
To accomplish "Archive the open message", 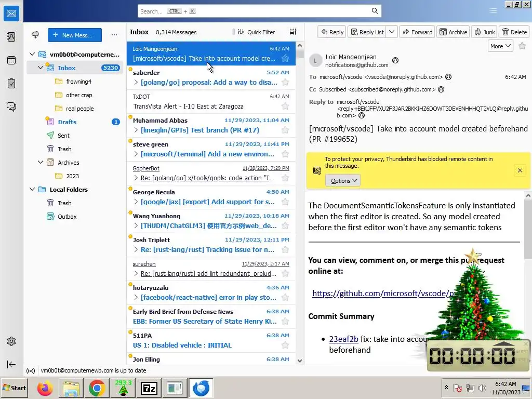I will 453,32.
